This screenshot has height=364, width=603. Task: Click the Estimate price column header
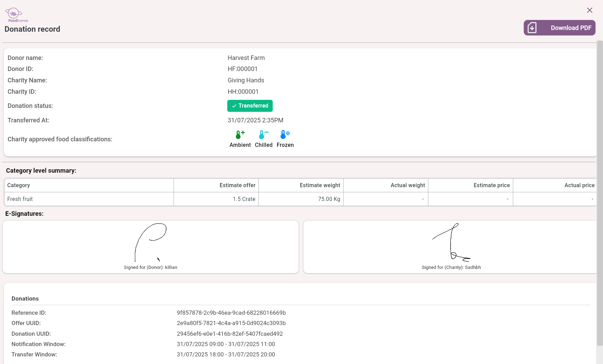(x=491, y=185)
